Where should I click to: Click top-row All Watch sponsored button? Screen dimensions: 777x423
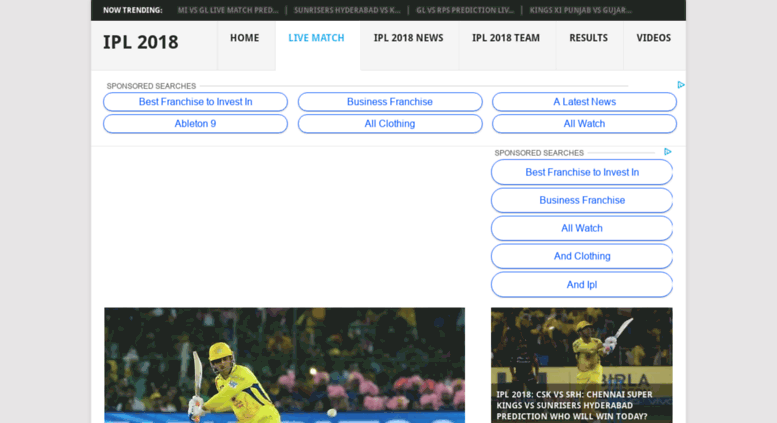(x=584, y=124)
